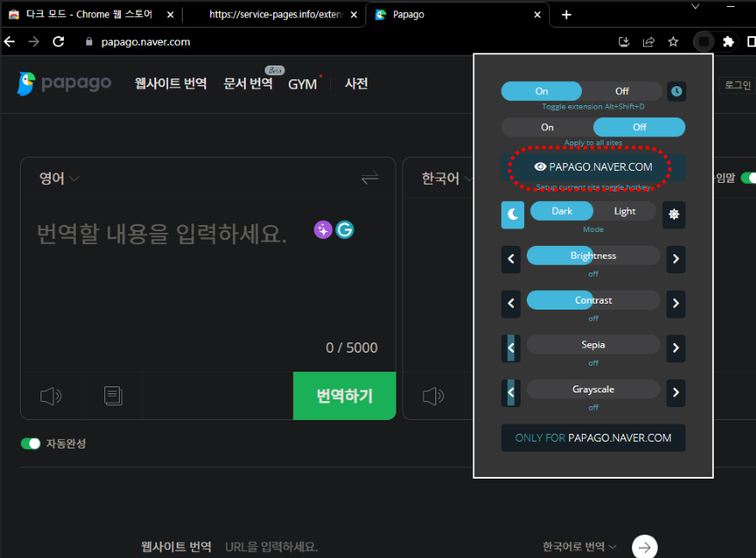Open a new browser tab
The image size is (756, 558).
[566, 15]
